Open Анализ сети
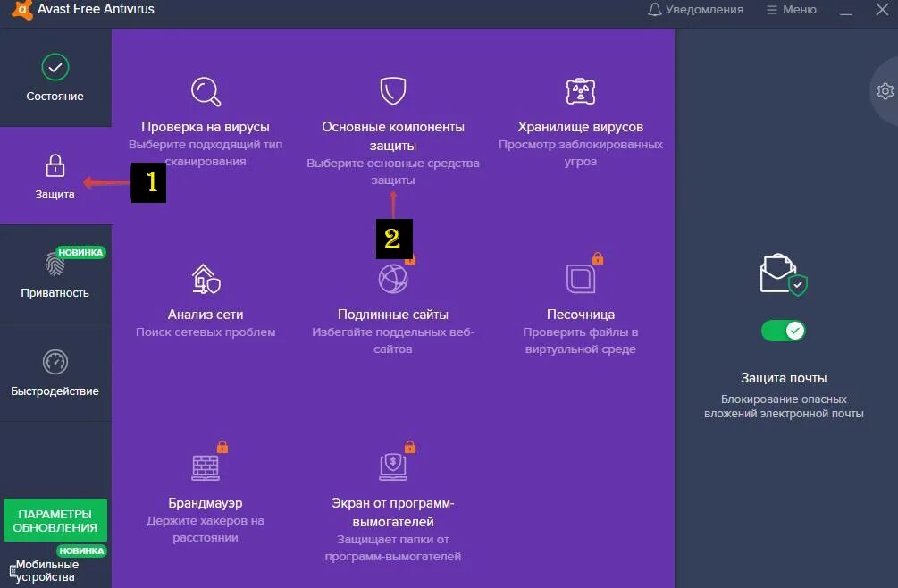898x588 pixels. 206,315
